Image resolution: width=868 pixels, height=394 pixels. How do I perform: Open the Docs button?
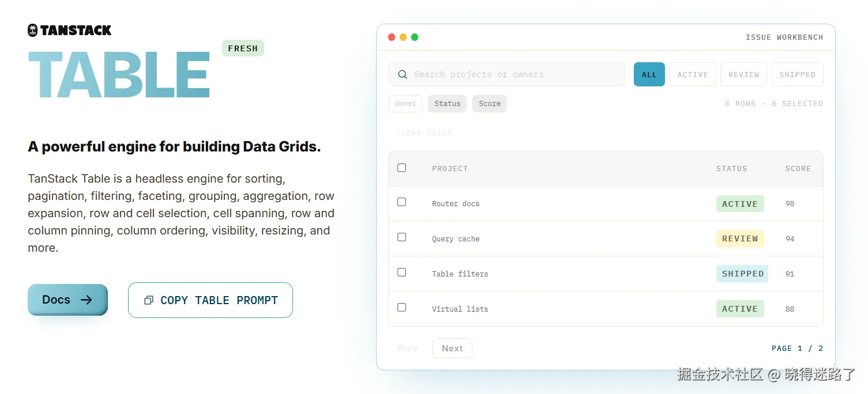(67, 300)
